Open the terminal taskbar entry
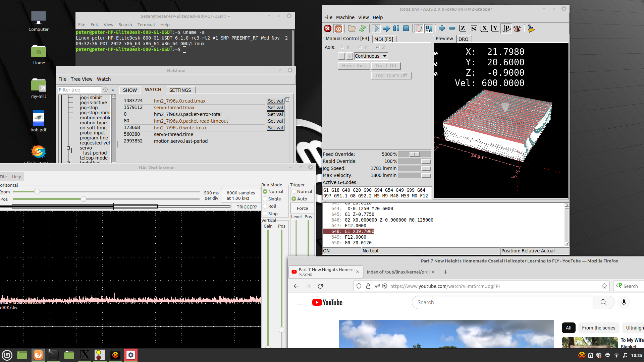 [53, 355]
